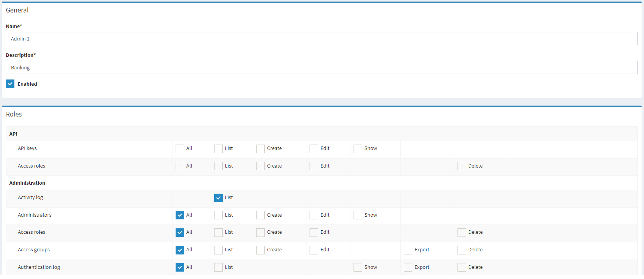Click the Description input field

pos(322,67)
